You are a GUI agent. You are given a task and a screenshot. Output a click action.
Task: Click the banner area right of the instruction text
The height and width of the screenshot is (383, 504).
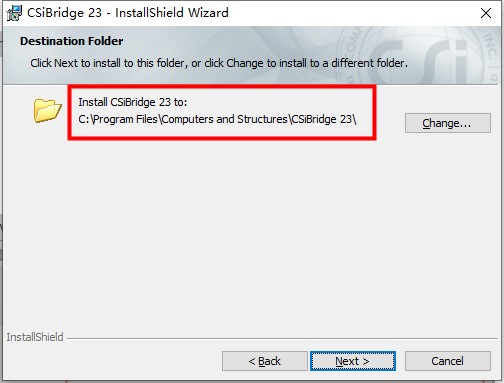454,63
